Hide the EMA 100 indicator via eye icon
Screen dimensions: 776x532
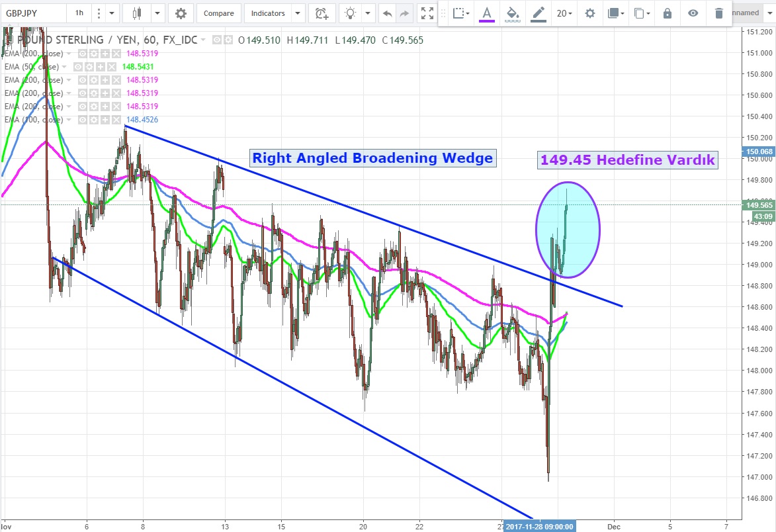point(83,120)
